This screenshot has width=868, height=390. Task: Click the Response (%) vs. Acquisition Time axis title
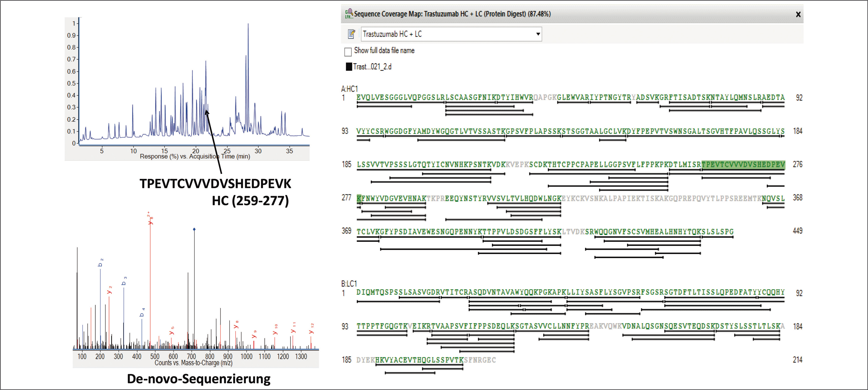[x=195, y=156]
